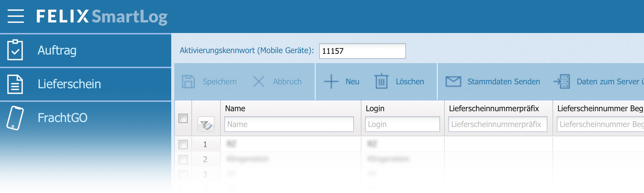The image size is (644, 193).
Task: Click the plus icon for Neu
Action: [331, 82]
